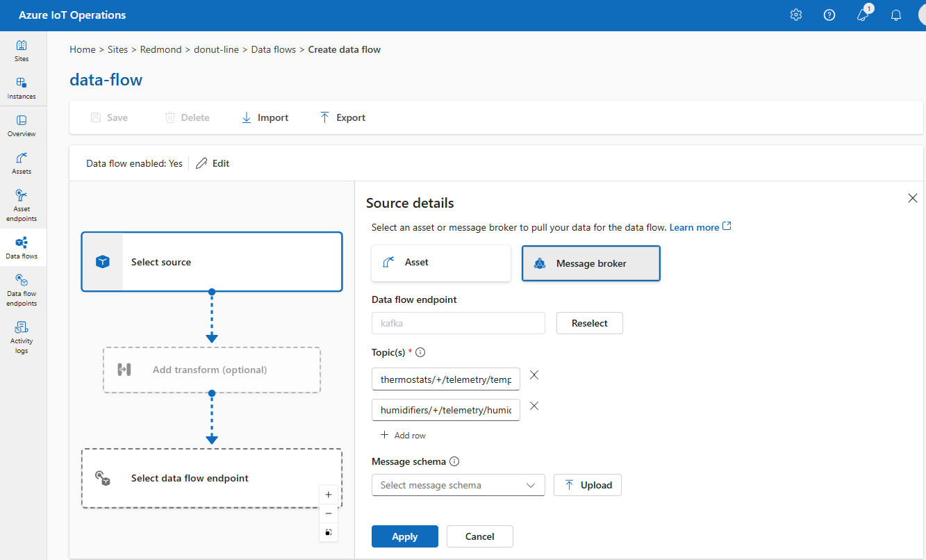Viewport: 926px width, 560px height.
Task: Open the Help question mark icon
Action: pyautogui.click(x=829, y=15)
